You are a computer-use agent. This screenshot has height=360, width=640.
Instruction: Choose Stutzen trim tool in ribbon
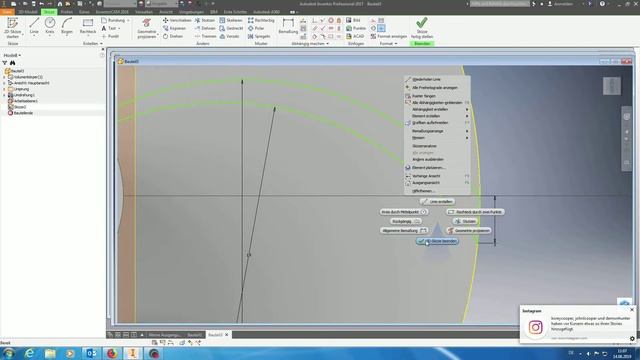coord(205,20)
